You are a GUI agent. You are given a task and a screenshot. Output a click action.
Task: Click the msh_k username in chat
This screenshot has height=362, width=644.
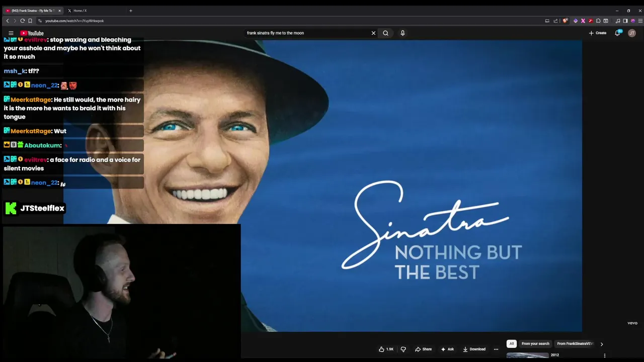[15, 71]
